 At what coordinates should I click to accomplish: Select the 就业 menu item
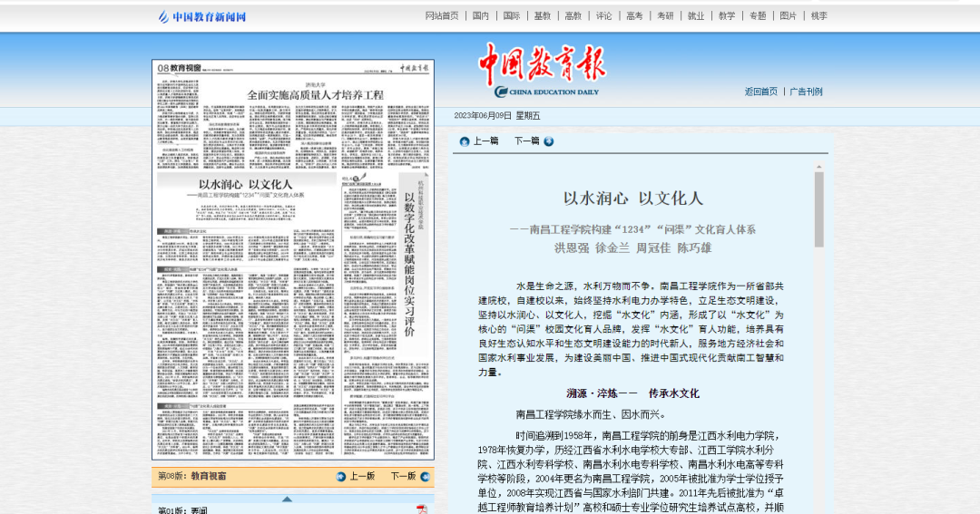coord(696,15)
